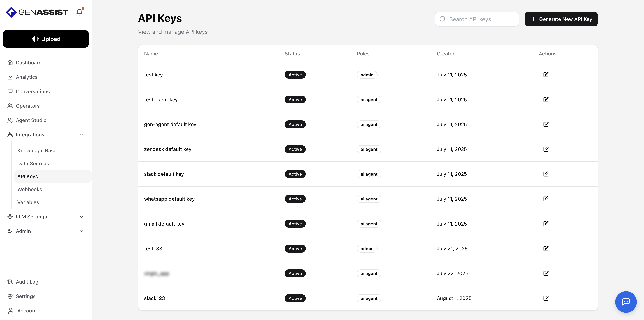Expand the LLM Settings menu
This screenshot has height=320, width=644.
82,217
